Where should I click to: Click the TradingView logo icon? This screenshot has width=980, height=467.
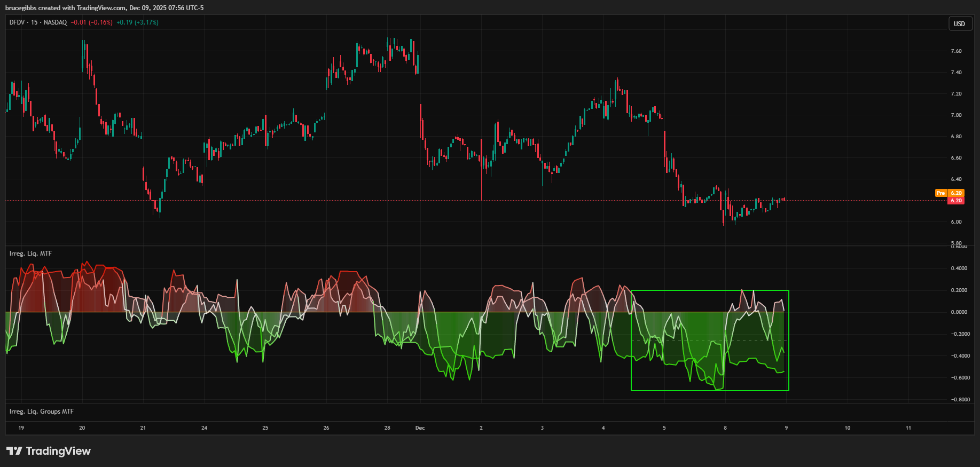(x=14, y=451)
